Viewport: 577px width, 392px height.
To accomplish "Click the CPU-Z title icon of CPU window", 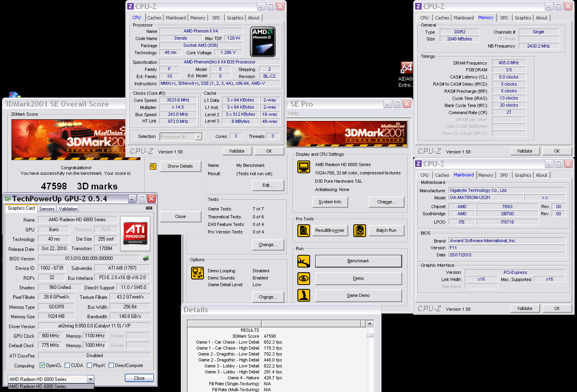I will (130, 6).
